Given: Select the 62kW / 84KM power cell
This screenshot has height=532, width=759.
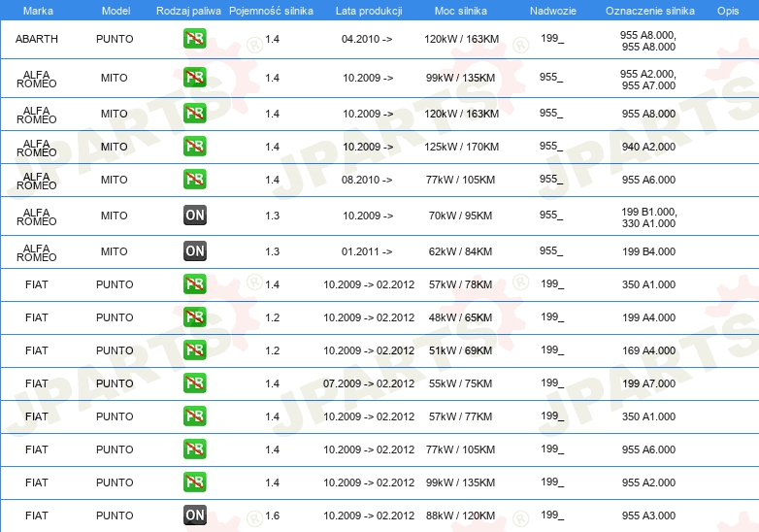Looking at the screenshot, I should point(460,251).
